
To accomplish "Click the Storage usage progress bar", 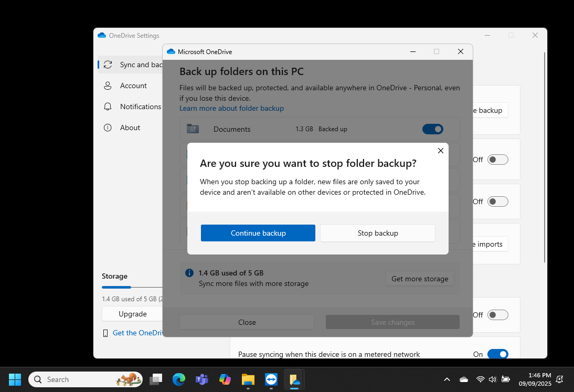I will (x=132, y=288).
